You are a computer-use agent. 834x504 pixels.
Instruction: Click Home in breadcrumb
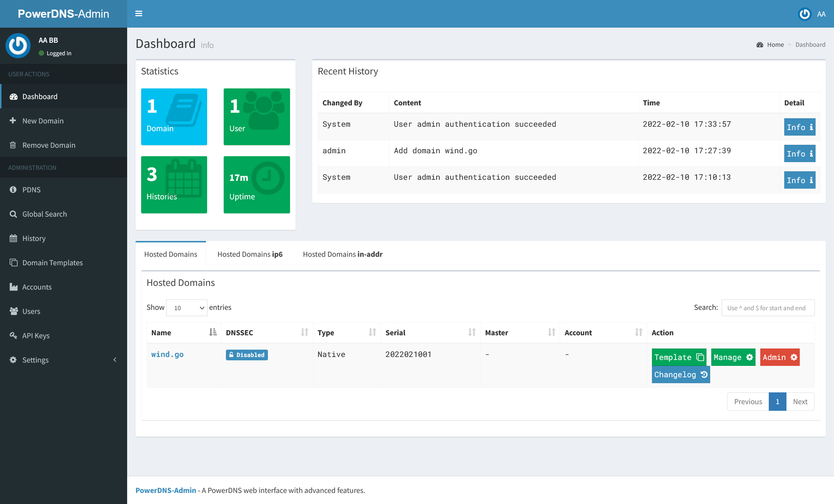tap(775, 45)
